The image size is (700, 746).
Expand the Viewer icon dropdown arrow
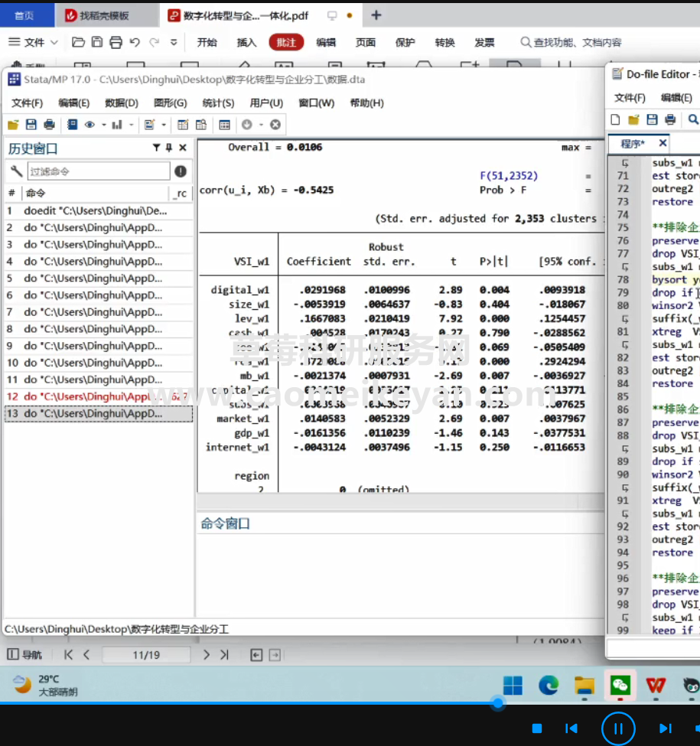click(x=104, y=125)
